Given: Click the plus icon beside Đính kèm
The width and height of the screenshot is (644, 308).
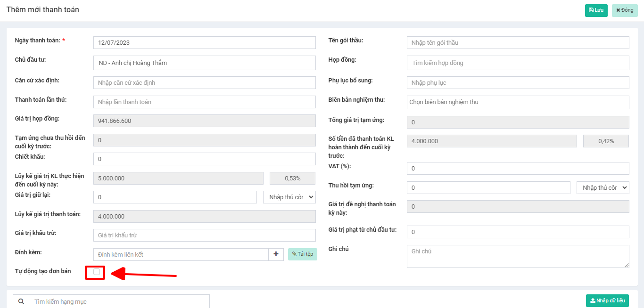Looking at the screenshot, I should [x=276, y=254].
